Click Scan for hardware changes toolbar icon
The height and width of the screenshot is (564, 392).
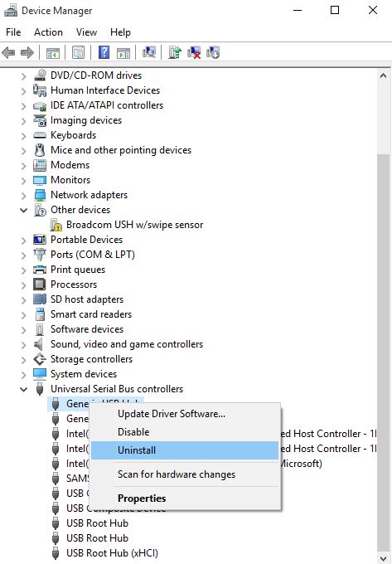click(148, 52)
